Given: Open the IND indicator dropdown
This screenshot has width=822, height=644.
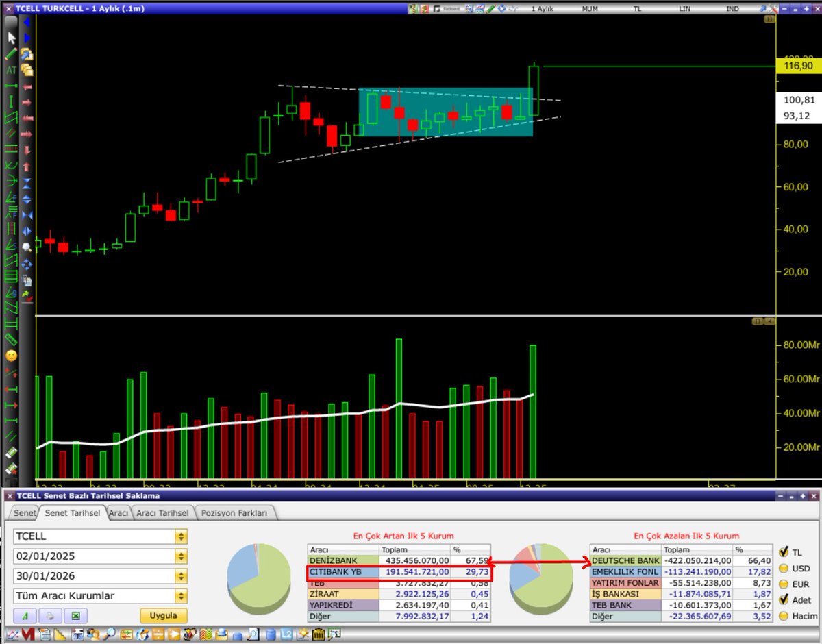Looking at the screenshot, I should click(x=733, y=9).
